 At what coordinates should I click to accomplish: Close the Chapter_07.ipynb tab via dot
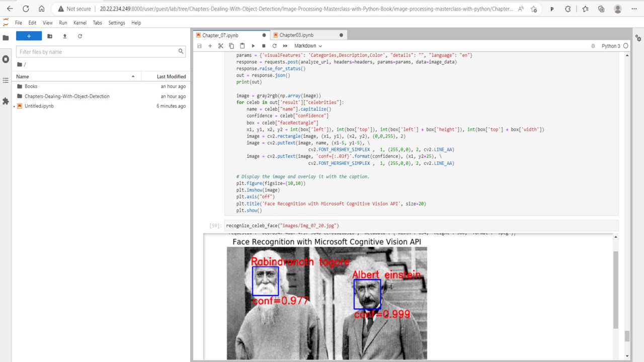(x=264, y=35)
